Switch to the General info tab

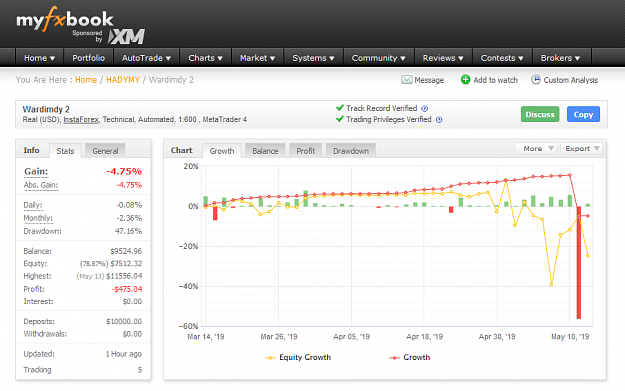105,151
